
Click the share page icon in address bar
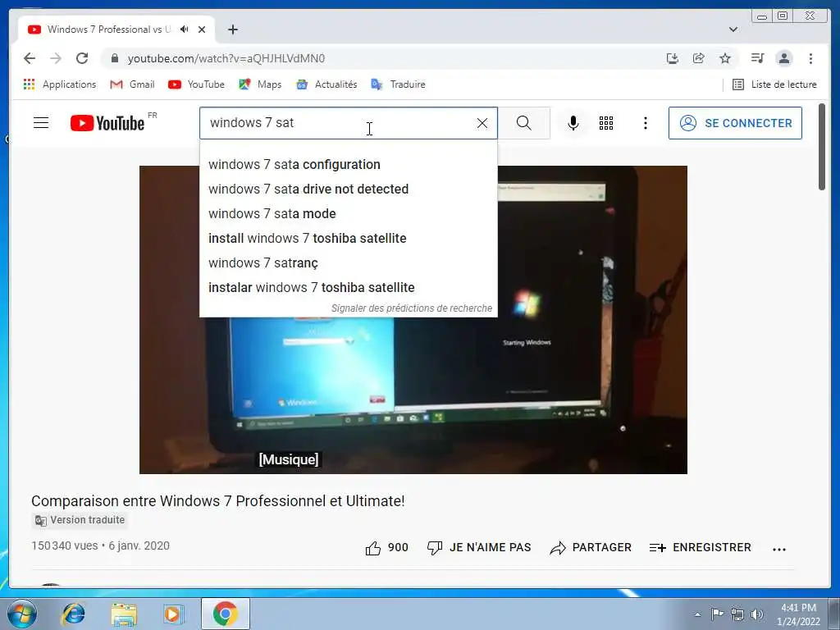point(699,58)
